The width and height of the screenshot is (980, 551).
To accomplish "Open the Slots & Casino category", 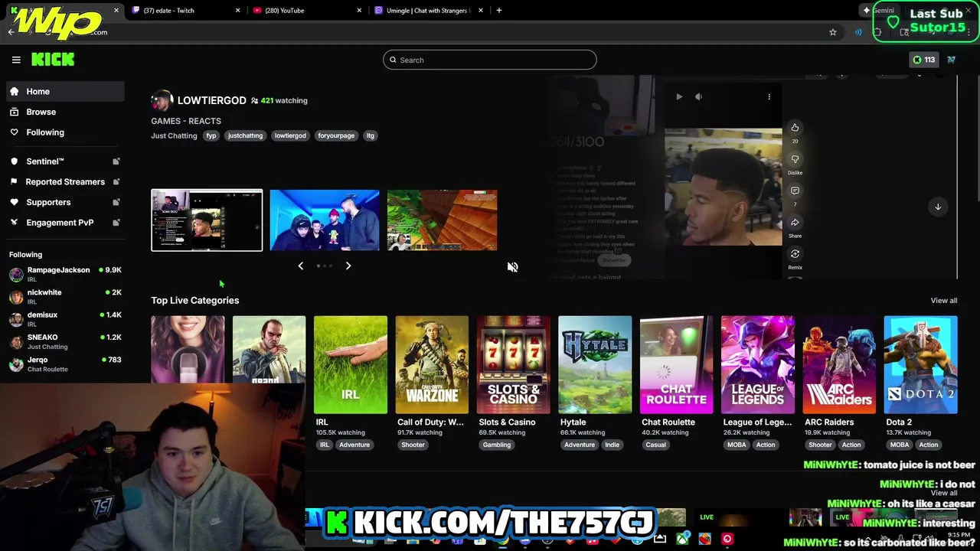I will click(x=514, y=365).
